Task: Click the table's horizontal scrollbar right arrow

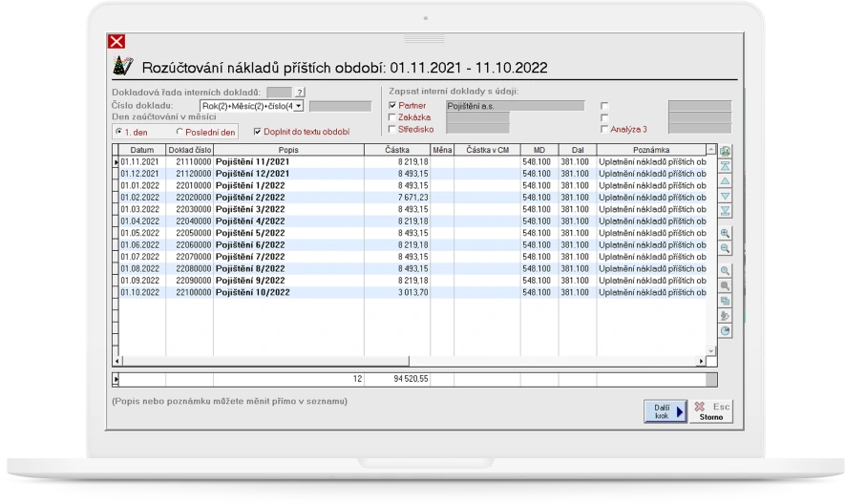Action: (701, 361)
